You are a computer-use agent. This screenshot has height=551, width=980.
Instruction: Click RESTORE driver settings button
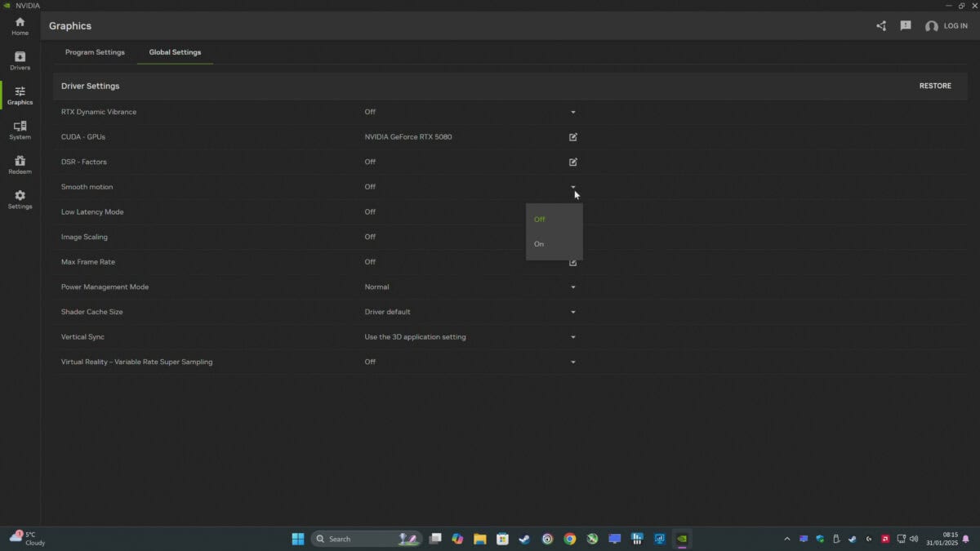tap(935, 86)
